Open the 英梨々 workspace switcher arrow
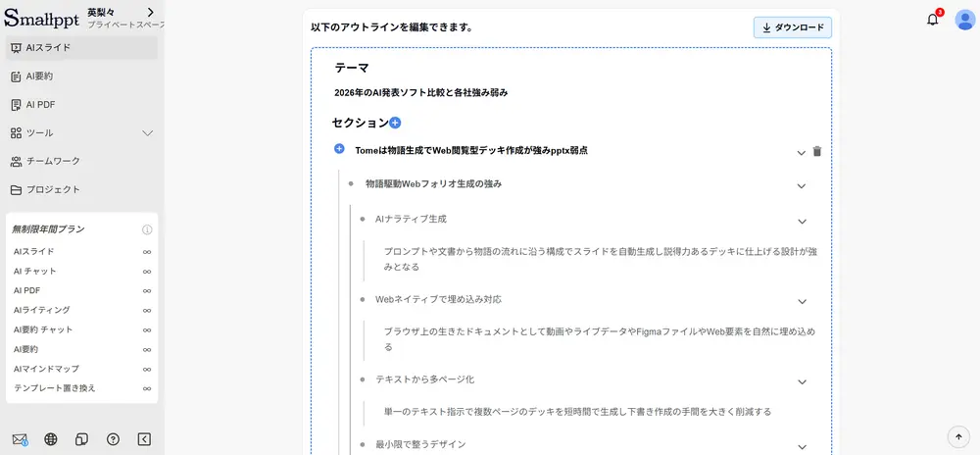This screenshot has width=980, height=455. coord(151,12)
